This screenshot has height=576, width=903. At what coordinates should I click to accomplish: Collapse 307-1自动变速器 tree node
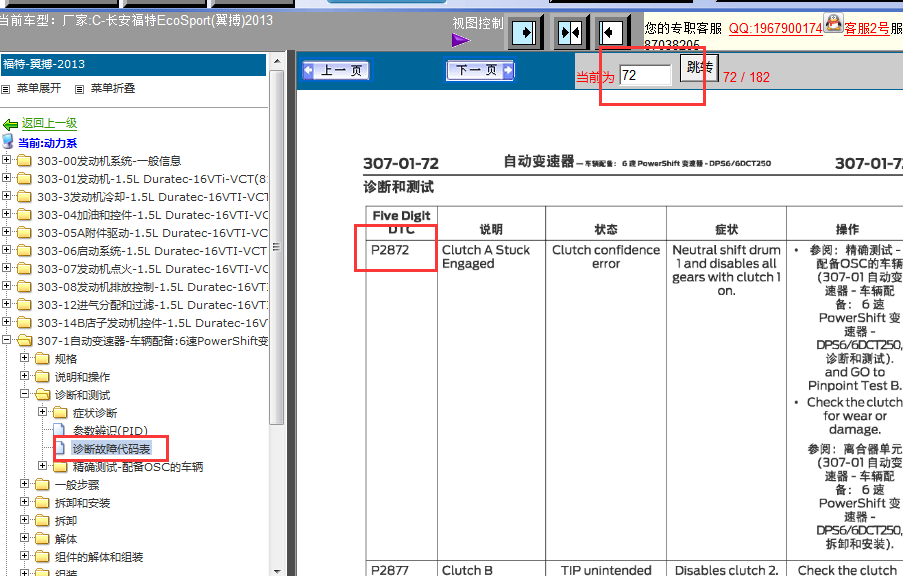[x=6, y=340]
